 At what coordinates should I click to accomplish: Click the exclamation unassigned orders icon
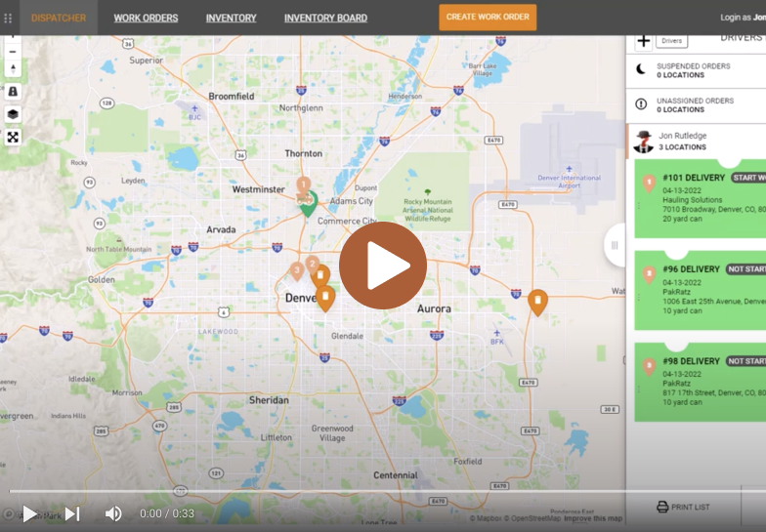tap(641, 103)
